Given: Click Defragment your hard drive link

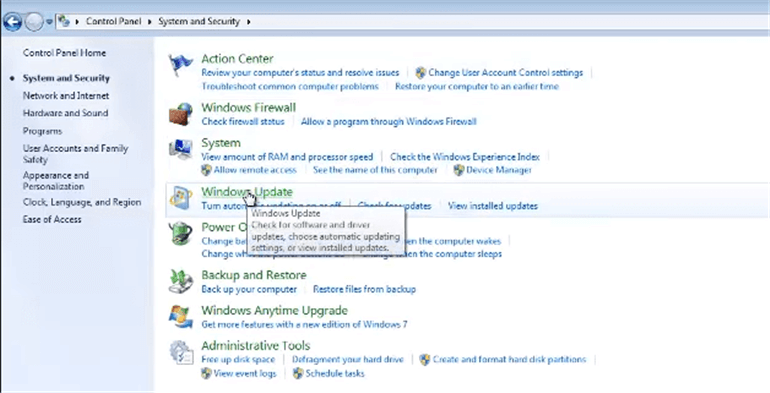Looking at the screenshot, I should [x=348, y=360].
